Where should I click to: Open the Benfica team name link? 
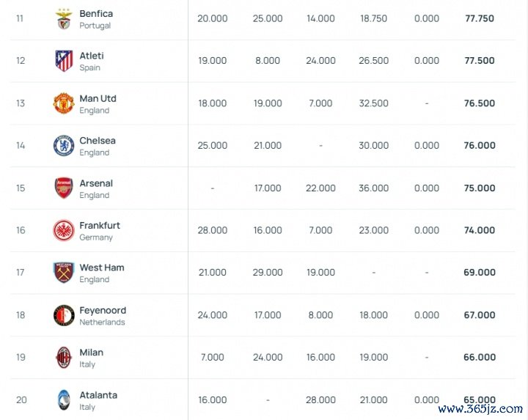click(x=96, y=14)
